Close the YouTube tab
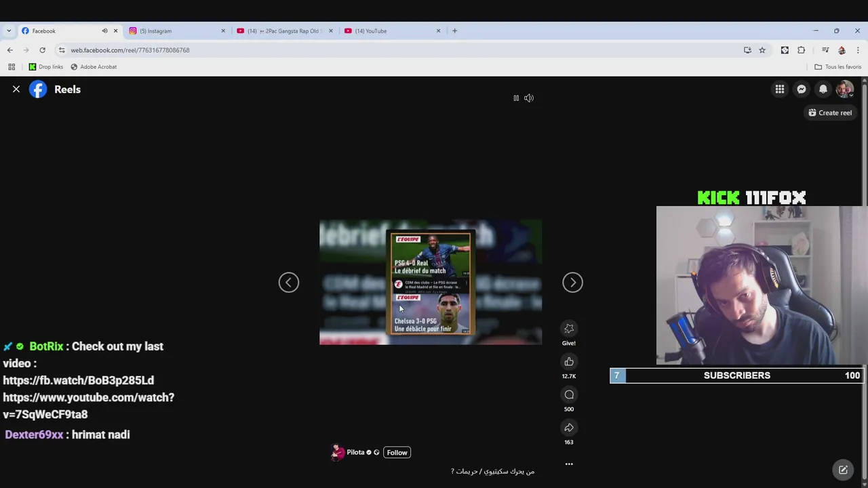The image size is (868, 488). coord(438,31)
